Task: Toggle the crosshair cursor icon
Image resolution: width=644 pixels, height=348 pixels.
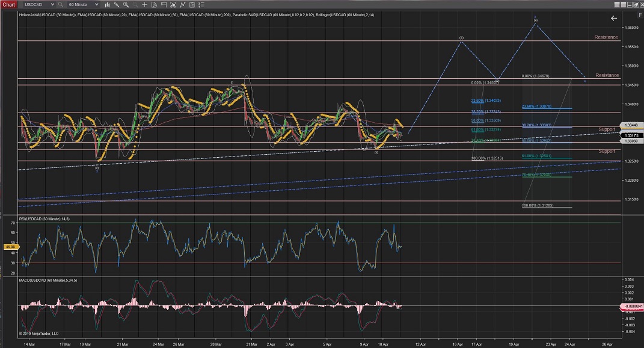Action: pos(144,4)
